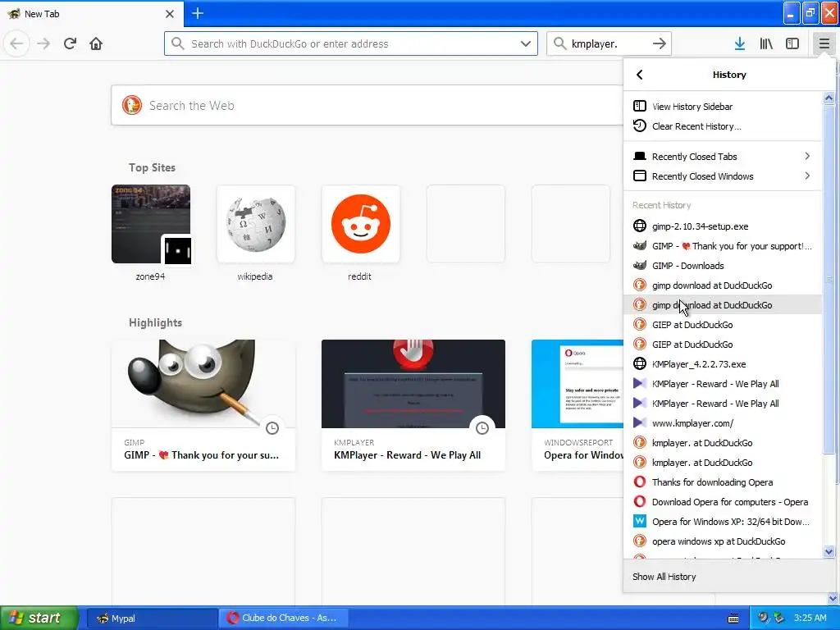Click the back navigation arrow in toolbar
The width and height of the screenshot is (840, 630).
pyautogui.click(x=16, y=43)
